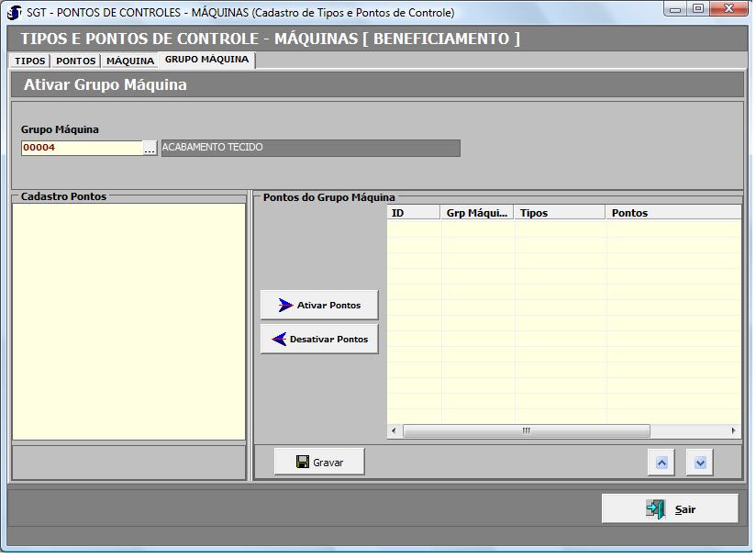Open the PONTOS tab

[x=75, y=61]
